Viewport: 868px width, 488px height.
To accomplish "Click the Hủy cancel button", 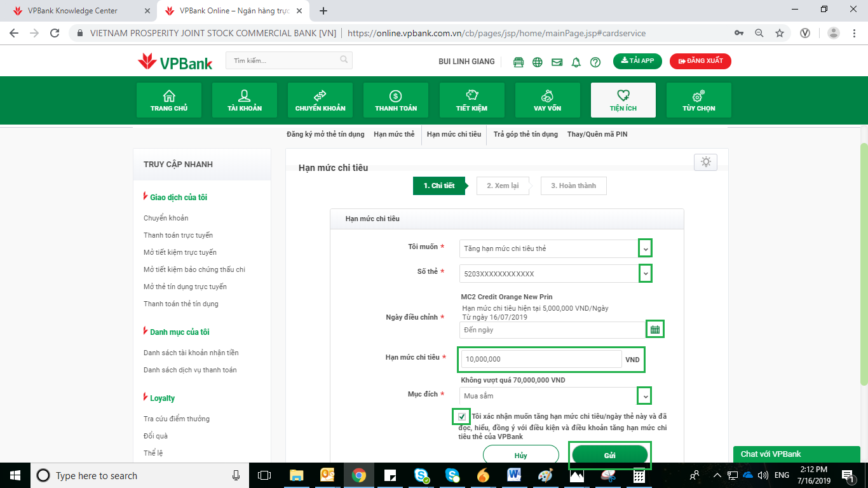I will click(x=520, y=455).
